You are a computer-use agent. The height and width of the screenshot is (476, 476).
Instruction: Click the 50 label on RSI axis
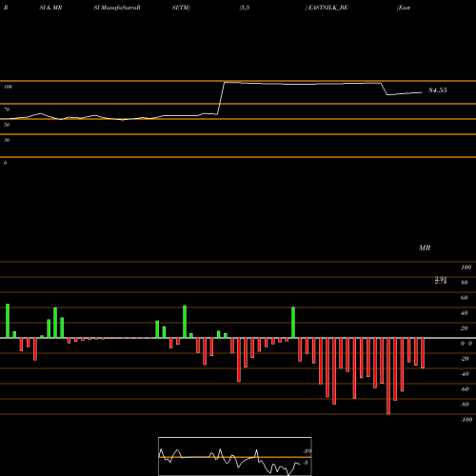7,125
